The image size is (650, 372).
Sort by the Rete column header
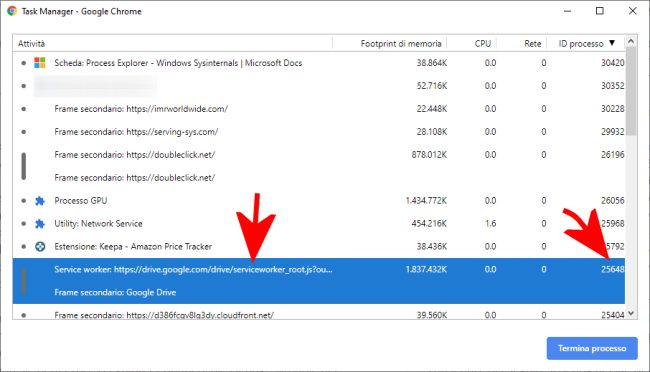pos(532,44)
